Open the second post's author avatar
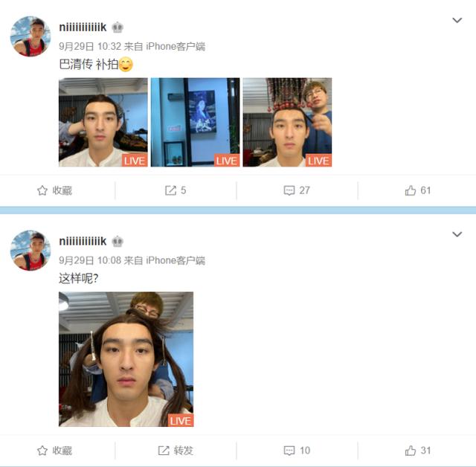The height and width of the screenshot is (467, 476). tap(30, 251)
